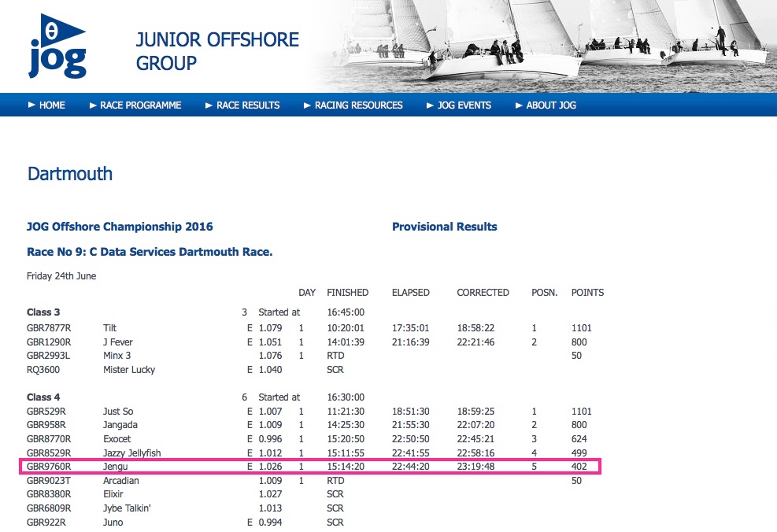Click the POSN. column header
777x532 pixels.
(544, 292)
